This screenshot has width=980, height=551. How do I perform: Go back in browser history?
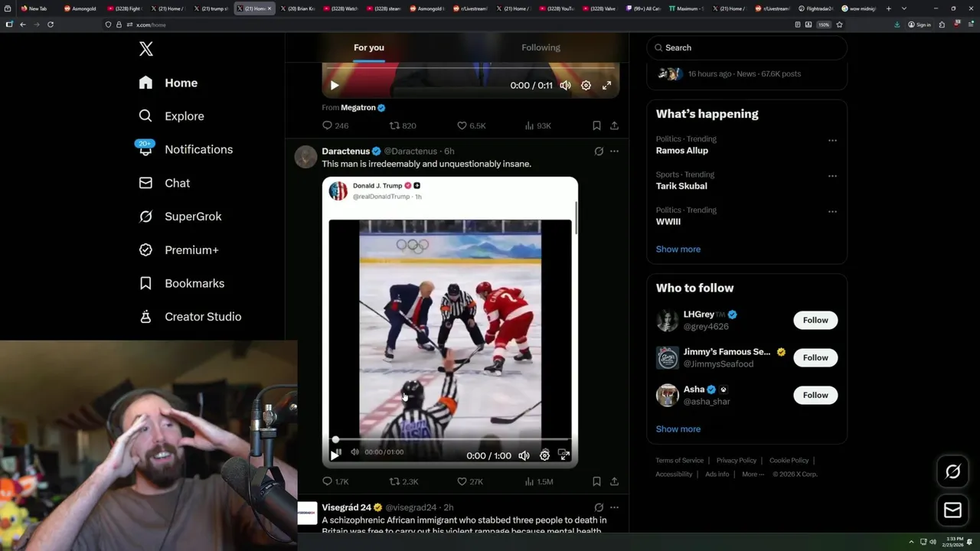(23, 24)
